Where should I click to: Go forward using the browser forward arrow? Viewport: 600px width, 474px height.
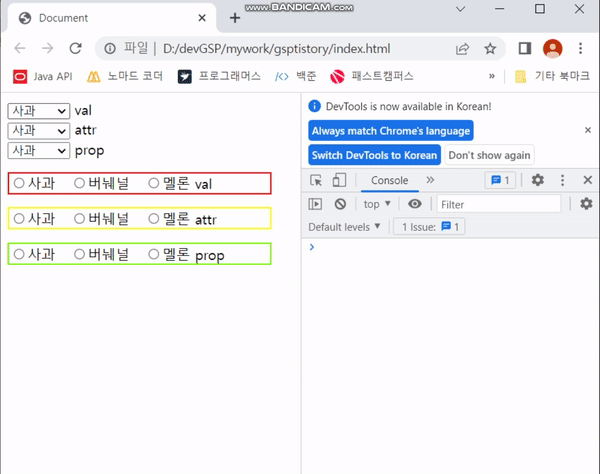pos(47,49)
